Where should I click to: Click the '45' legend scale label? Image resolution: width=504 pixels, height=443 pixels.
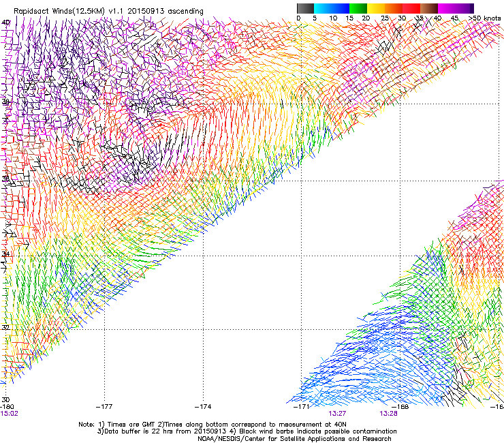454,18
